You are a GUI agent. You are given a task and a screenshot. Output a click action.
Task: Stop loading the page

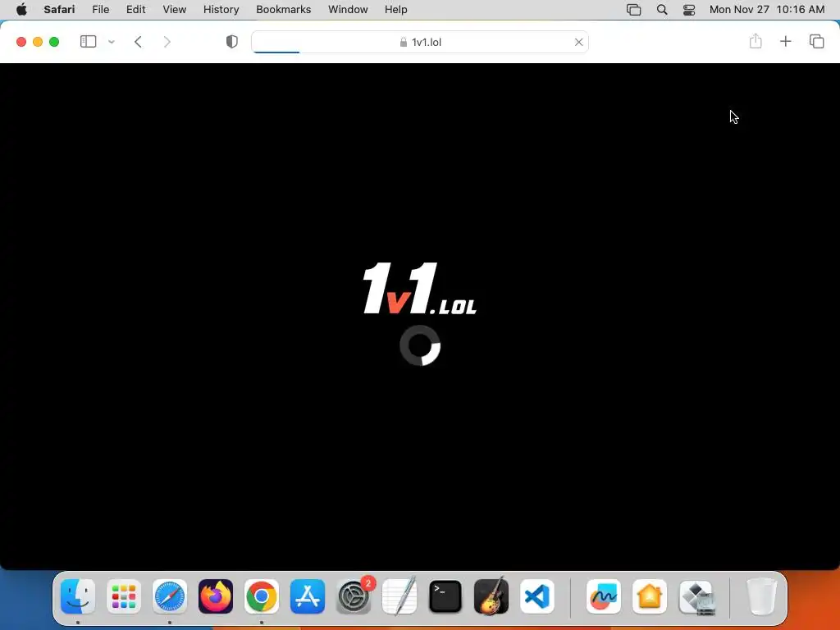[x=578, y=42]
